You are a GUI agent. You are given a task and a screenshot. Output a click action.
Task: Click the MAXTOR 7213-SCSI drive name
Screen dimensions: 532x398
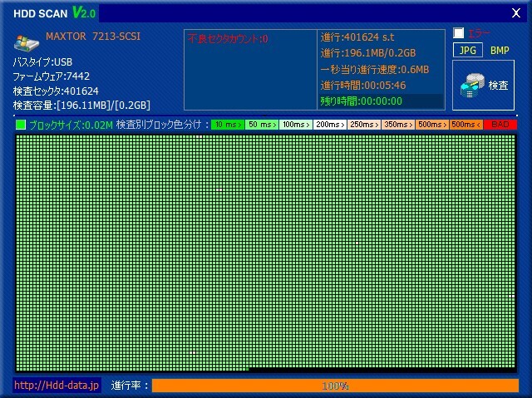point(93,37)
